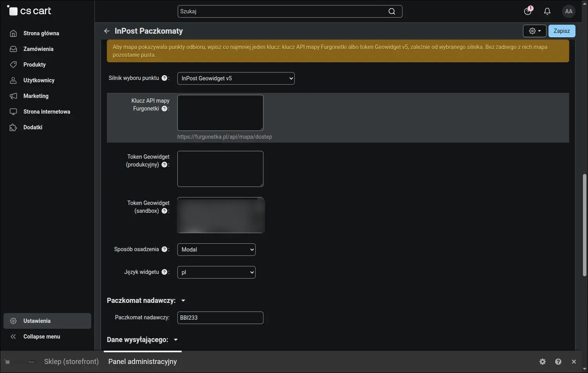Click the Użytkownicy person icon

[13, 80]
